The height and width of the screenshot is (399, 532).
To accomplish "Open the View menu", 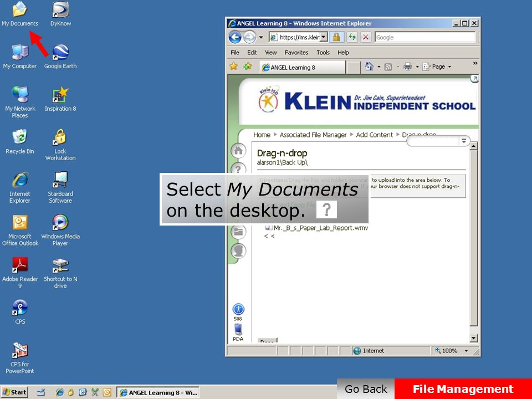I will pyautogui.click(x=271, y=53).
